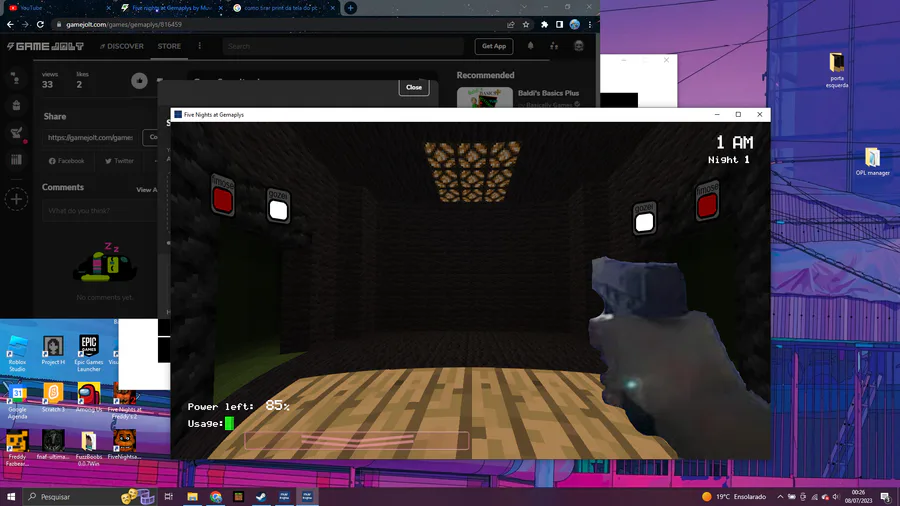Like the game with the thumbs-up button
900x506 pixels.
tap(139, 81)
